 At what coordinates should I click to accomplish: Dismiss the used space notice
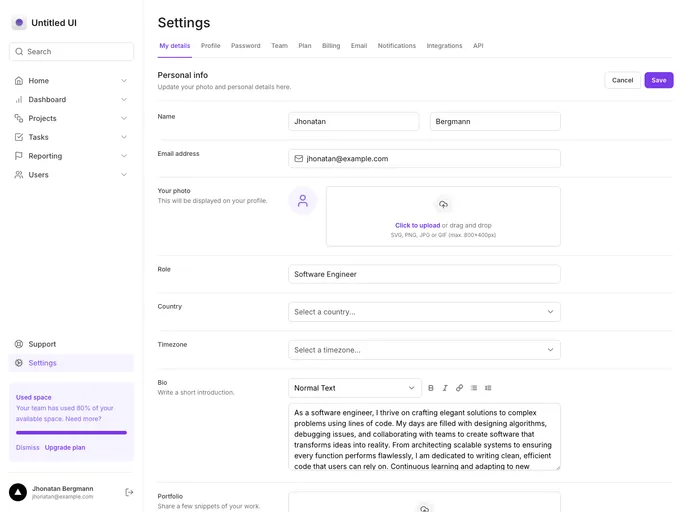(x=28, y=448)
